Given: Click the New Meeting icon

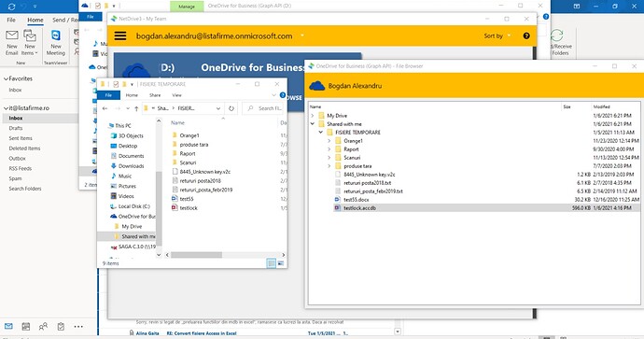Looking at the screenshot, I should [55, 42].
